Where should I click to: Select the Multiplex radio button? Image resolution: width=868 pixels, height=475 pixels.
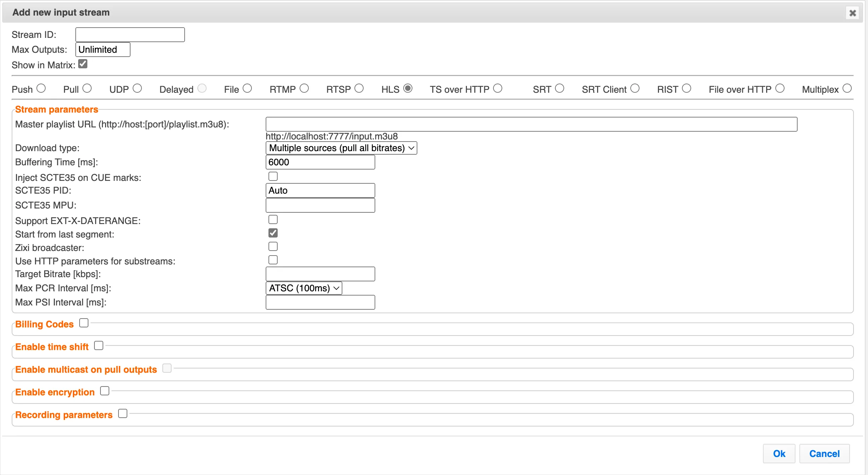coord(847,88)
